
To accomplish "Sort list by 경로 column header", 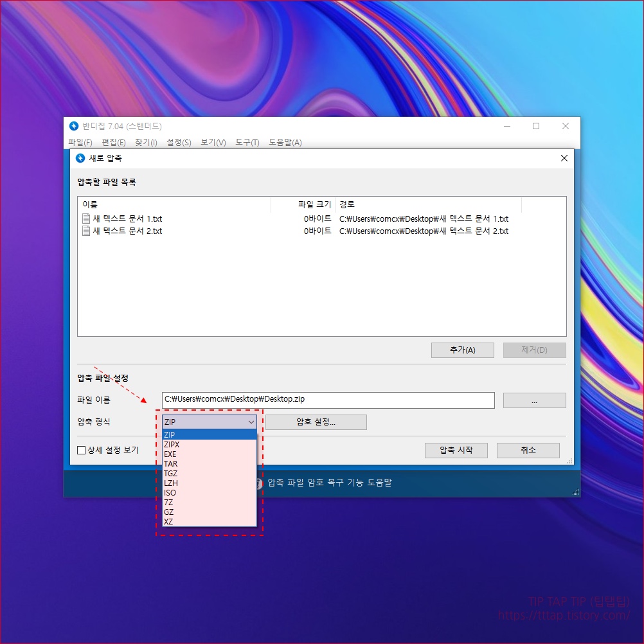I will tap(429, 204).
